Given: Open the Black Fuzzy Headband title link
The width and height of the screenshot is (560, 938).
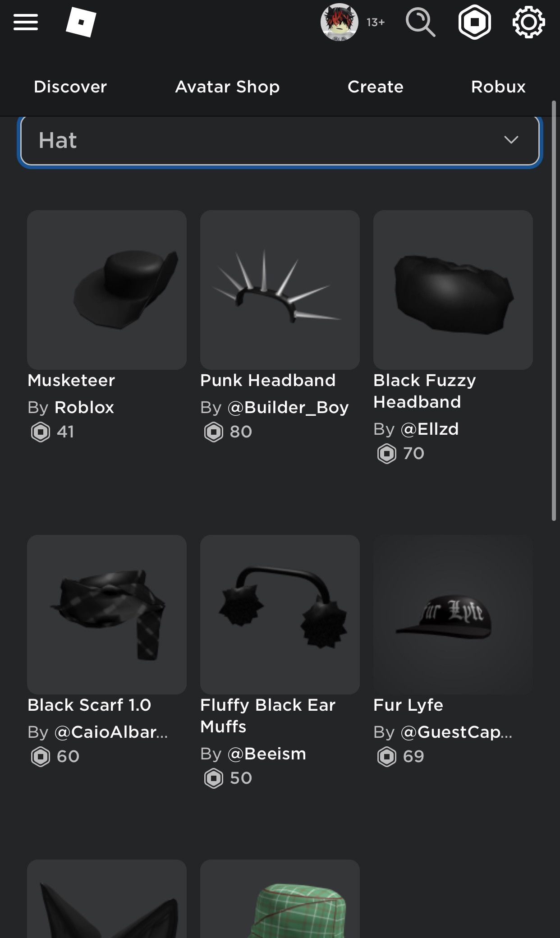Looking at the screenshot, I should pyautogui.click(x=425, y=391).
